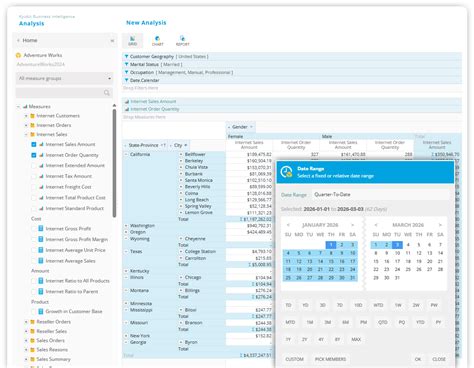Open the Gender column header dropdown
This screenshot has height=368, width=474.
click(251, 127)
